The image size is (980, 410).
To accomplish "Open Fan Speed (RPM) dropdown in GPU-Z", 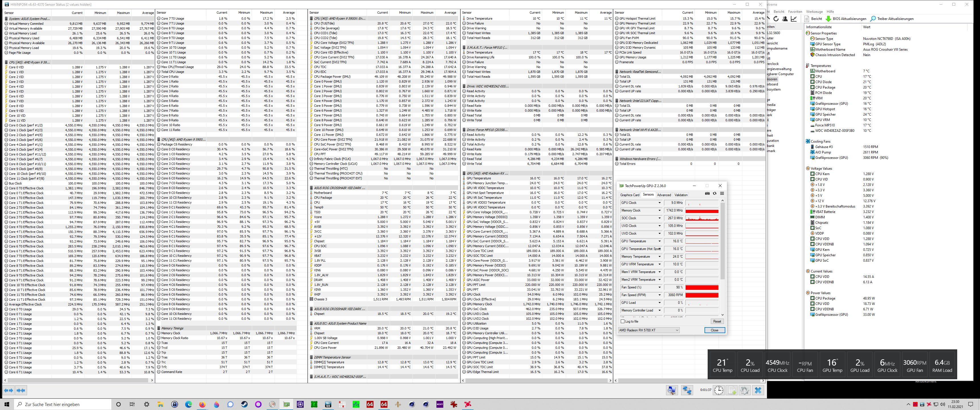I will tap(659, 295).
